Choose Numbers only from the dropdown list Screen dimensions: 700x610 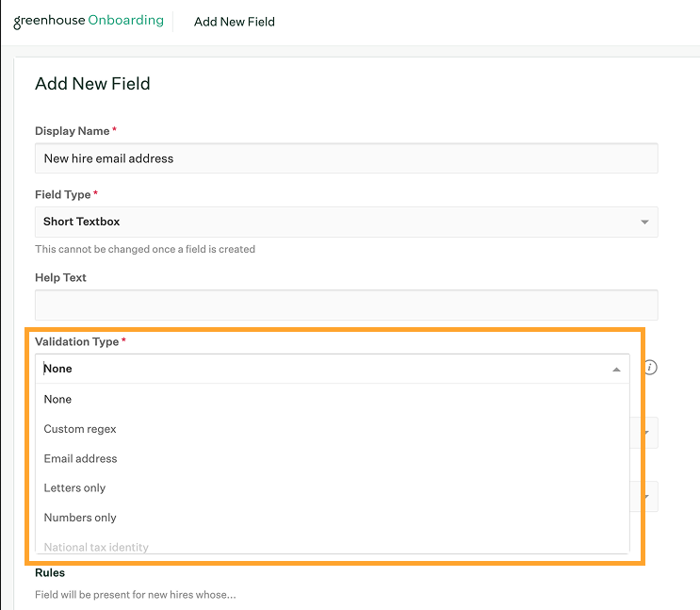point(80,518)
